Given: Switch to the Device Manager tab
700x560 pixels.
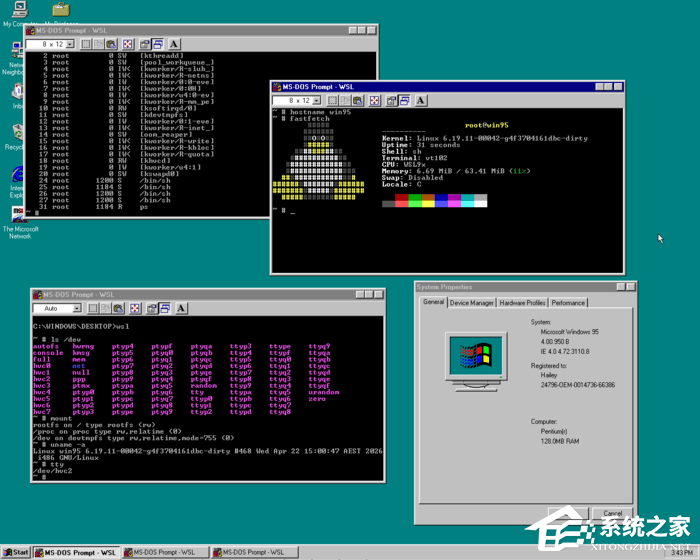Looking at the screenshot, I should (471, 303).
